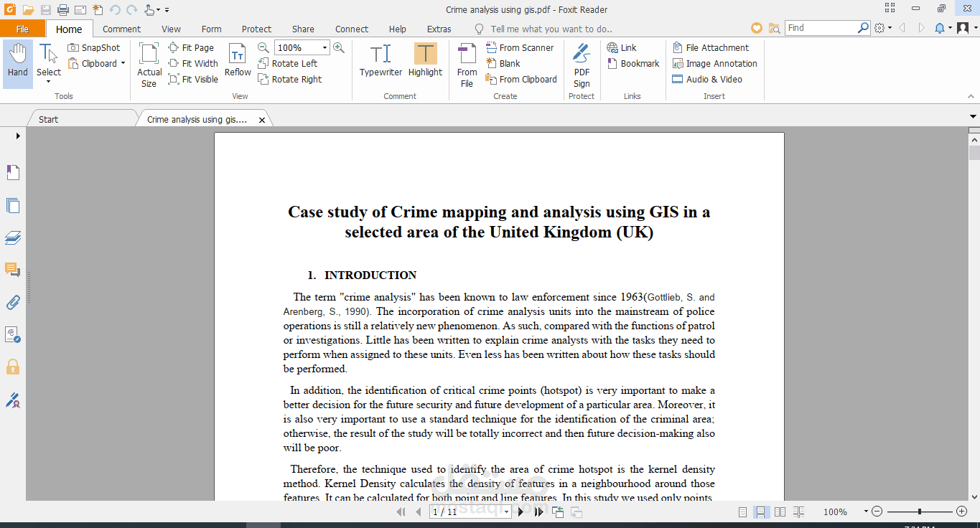Screen dimensions: 980x528
Task: Open the Comments panel in sidebar
Action: click(13, 270)
